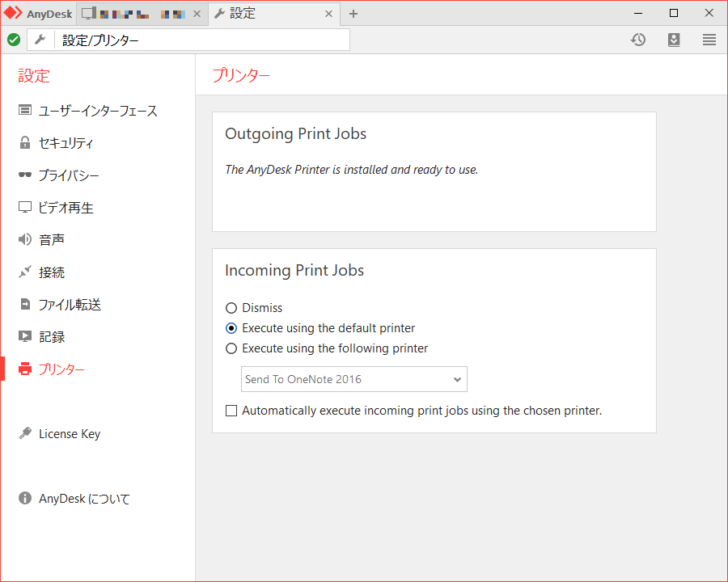Image resolution: width=728 pixels, height=582 pixels.
Task: Open the hamburger main menu
Action: coord(709,40)
